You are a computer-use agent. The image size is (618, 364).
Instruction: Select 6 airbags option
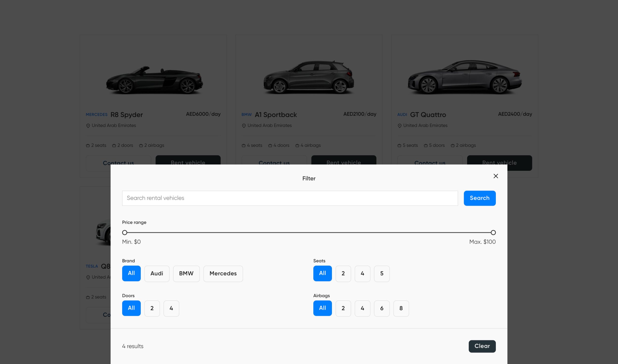[x=382, y=308]
